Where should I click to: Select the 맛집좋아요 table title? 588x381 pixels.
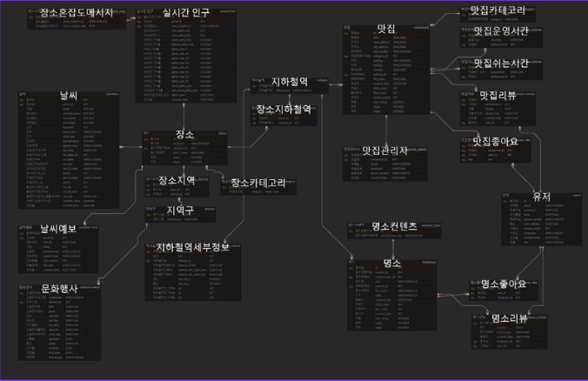click(x=495, y=142)
